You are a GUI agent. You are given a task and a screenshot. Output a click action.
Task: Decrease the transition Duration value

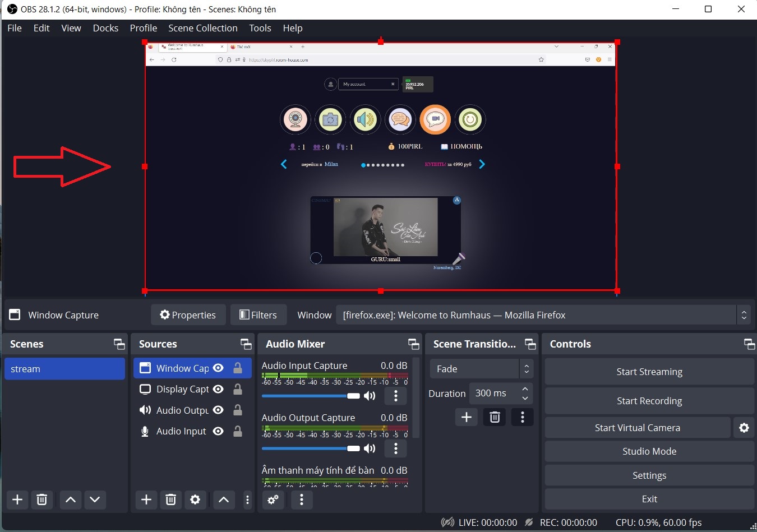point(525,398)
